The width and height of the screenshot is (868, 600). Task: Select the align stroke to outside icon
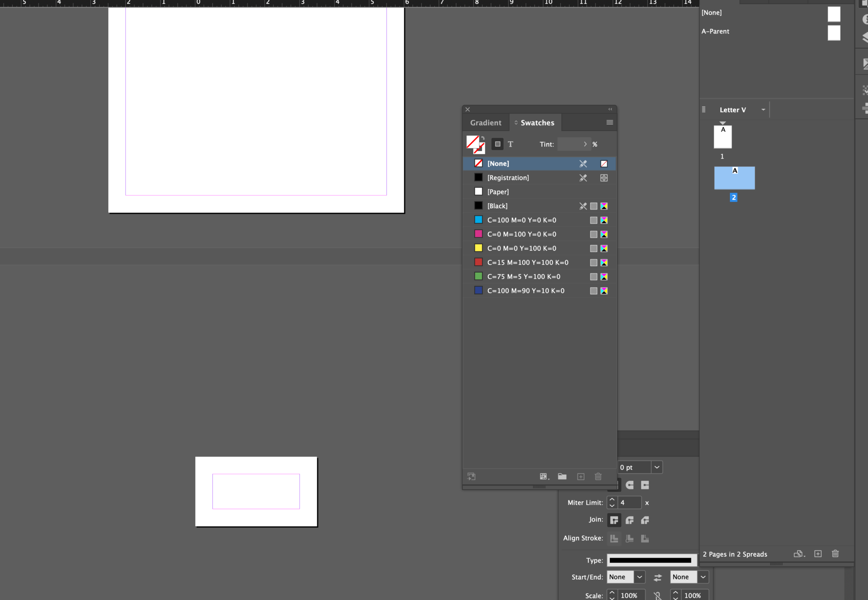click(x=645, y=538)
